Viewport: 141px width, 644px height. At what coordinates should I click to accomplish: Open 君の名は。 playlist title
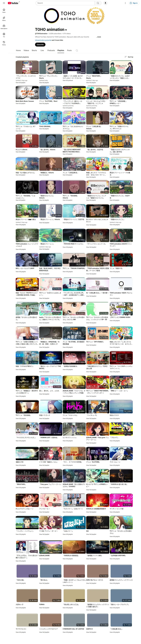click(x=43, y=580)
